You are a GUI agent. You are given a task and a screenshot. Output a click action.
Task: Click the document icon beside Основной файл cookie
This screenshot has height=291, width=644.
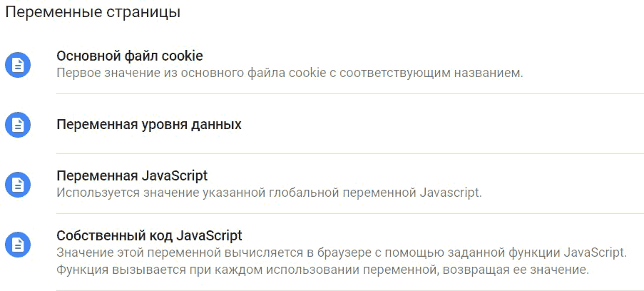[18, 65]
